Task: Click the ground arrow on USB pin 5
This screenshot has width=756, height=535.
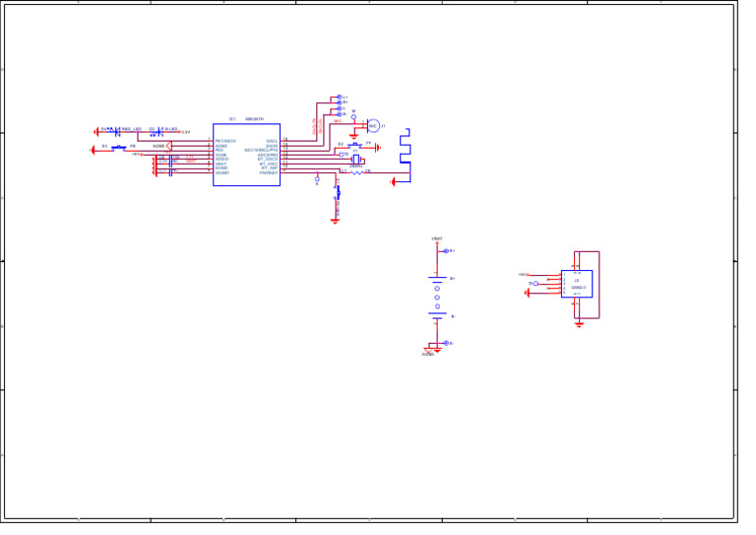Action: pyautogui.click(x=527, y=293)
